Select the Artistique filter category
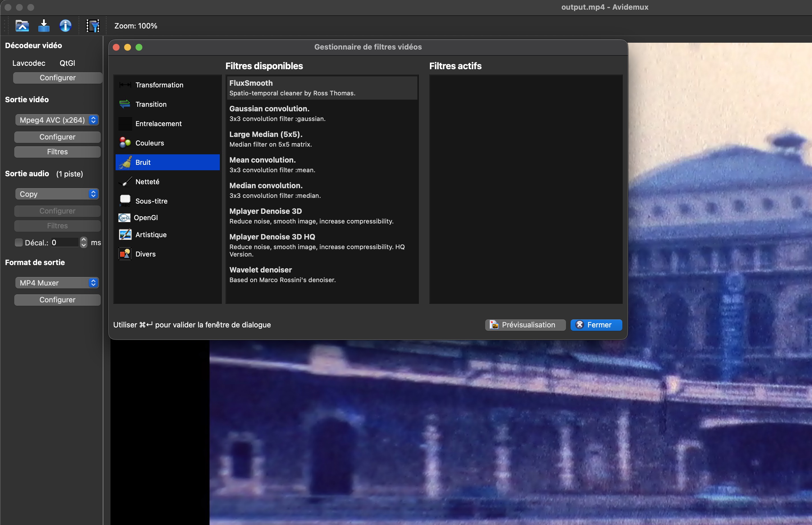Screen dimensions: 812x525 tap(151, 235)
